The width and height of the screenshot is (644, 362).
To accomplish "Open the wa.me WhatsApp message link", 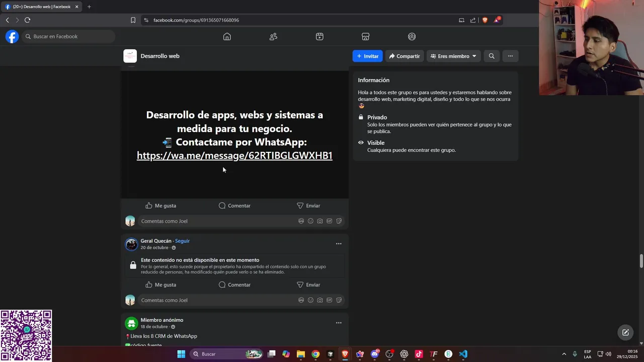I will point(234,155).
